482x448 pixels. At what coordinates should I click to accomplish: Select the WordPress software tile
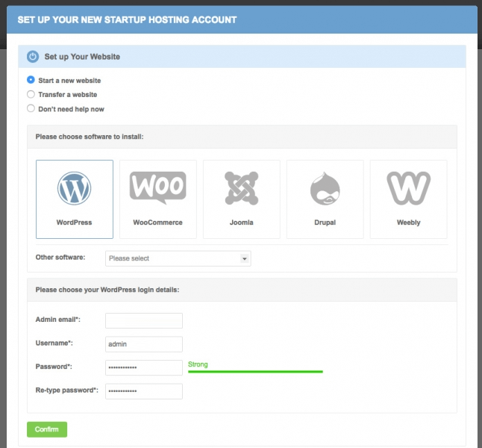(75, 199)
